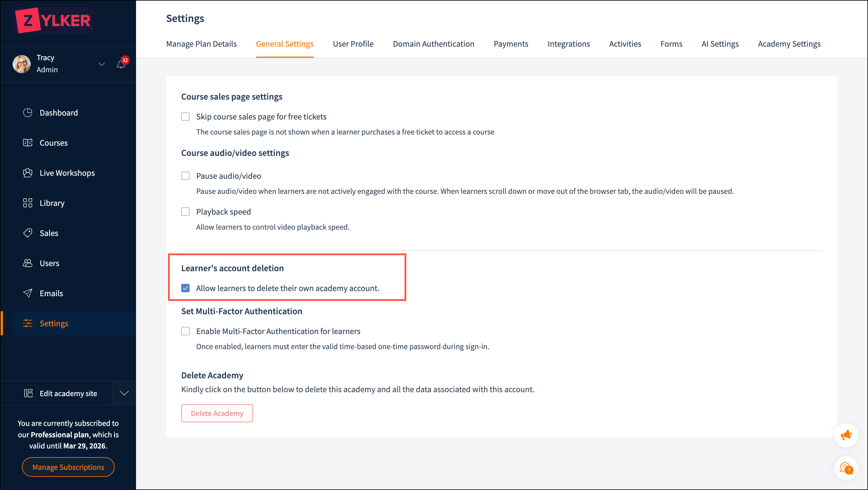
Task: Click Tracy's profile avatar photo
Action: [22, 64]
